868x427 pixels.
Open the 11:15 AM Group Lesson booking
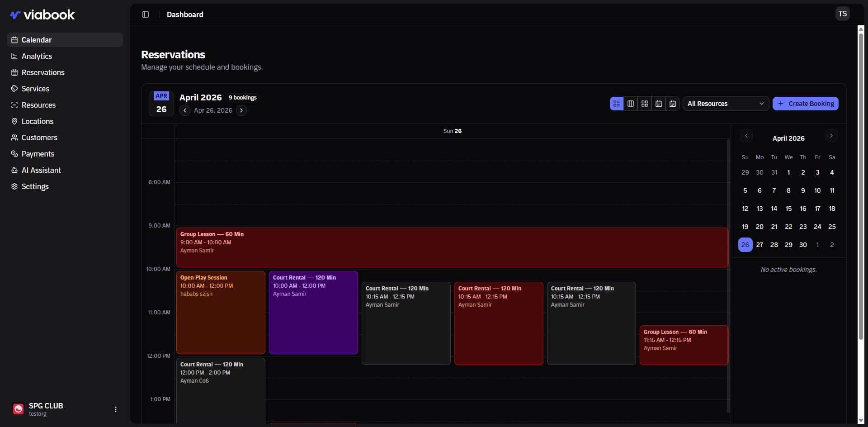click(x=684, y=345)
